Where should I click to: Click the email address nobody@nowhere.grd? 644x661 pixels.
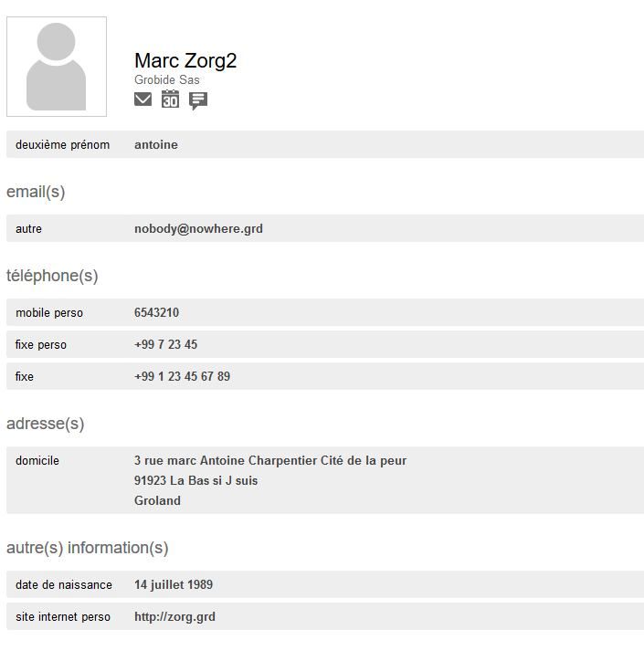(198, 228)
